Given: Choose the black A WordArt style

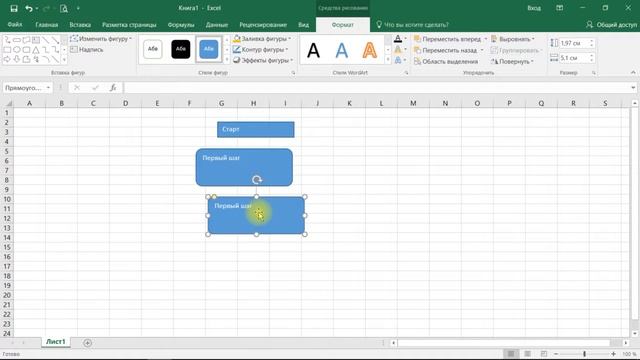Looking at the screenshot, I should coord(313,50).
